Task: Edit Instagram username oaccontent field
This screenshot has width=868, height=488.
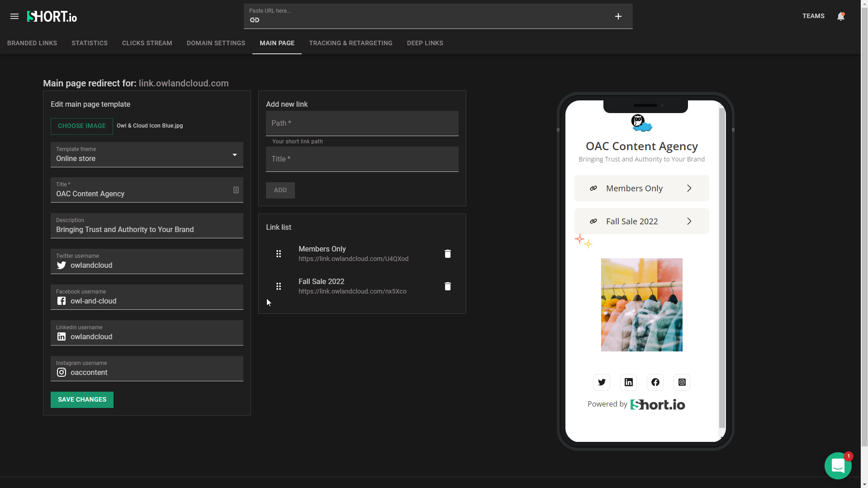Action: [x=147, y=369]
